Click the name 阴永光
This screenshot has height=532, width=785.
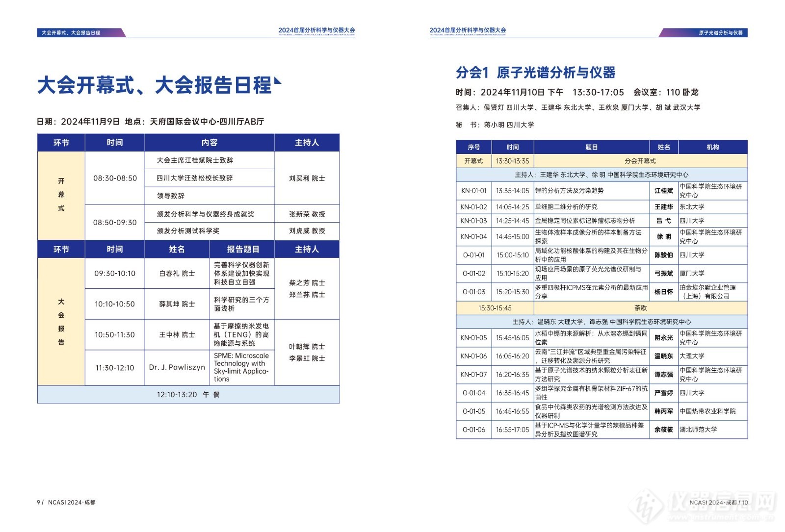click(x=664, y=338)
